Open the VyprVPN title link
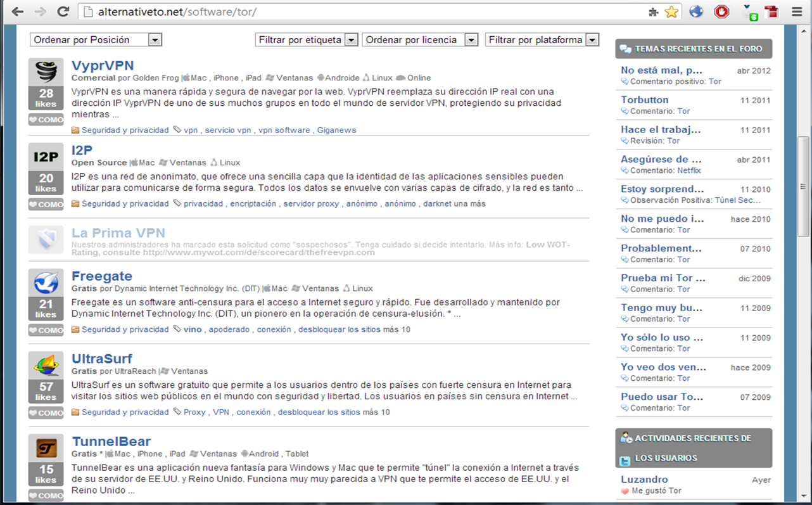Image resolution: width=812 pixels, height=505 pixels. click(x=103, y=66)
